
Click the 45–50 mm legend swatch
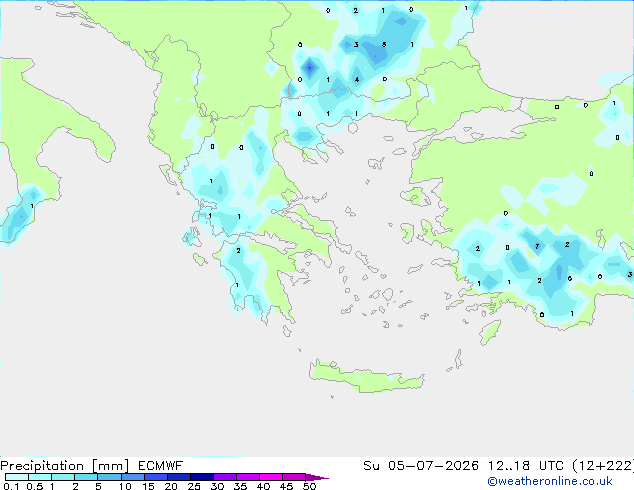tap(294, 477)
